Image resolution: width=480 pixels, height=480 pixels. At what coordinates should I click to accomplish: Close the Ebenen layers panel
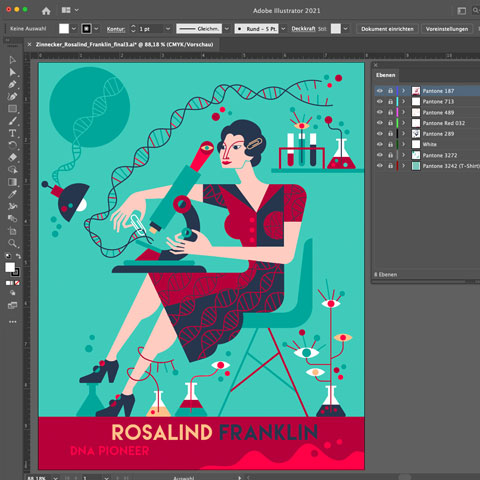point(376,65)
